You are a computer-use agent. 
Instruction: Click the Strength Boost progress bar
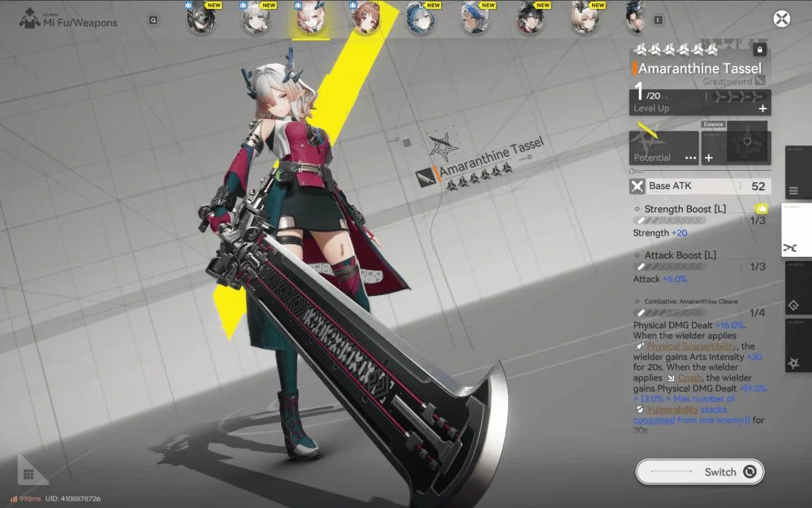pos(670,220)
